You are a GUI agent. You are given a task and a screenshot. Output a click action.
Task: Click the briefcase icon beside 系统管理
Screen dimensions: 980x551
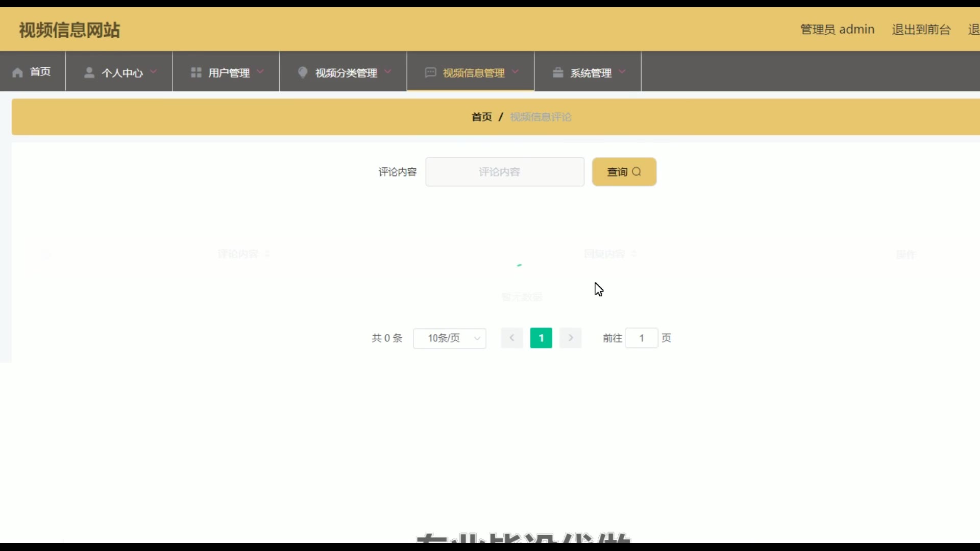click(558, 72)
